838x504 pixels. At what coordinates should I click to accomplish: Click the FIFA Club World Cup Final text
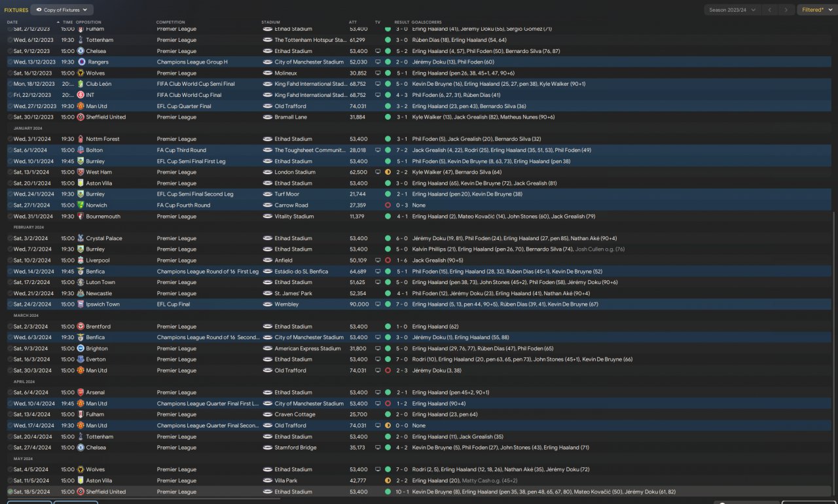tap(189, 95)
